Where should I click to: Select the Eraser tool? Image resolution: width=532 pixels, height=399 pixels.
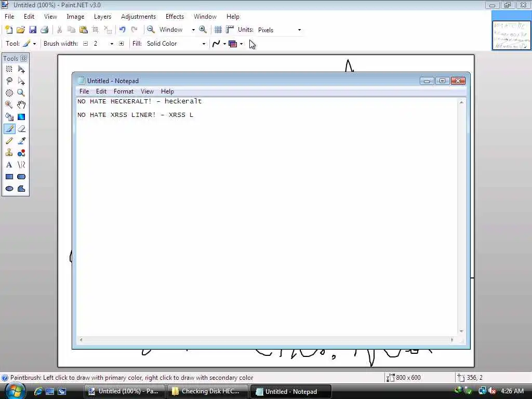(21, 129)
